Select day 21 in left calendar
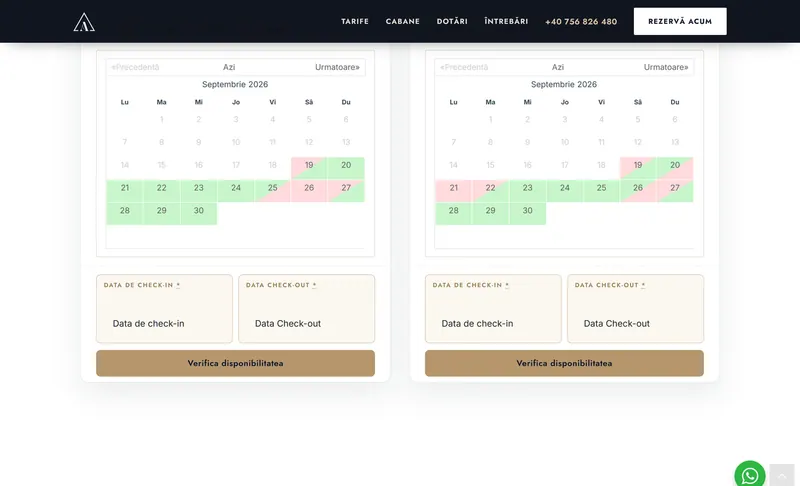800x486 pixels. coord(124,191)
